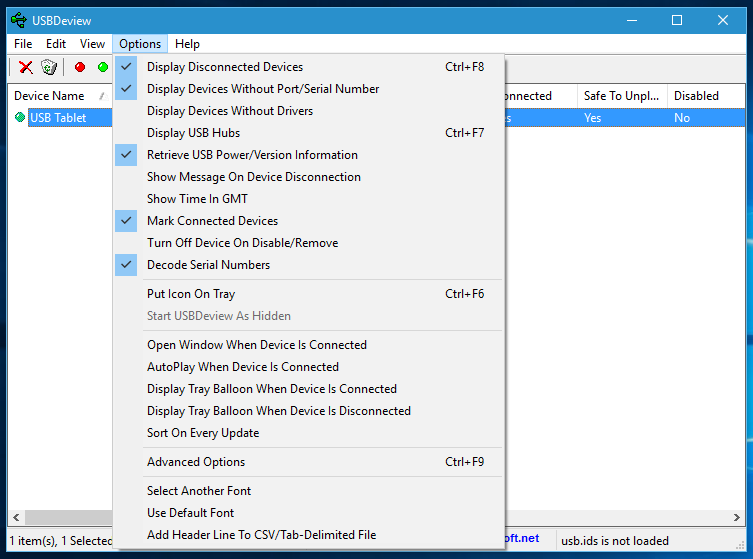The height and width of the screenshot is (559, 753).
Task: Toggle Display Devices Without Port/Serial Number
Action: coord(309,89)
